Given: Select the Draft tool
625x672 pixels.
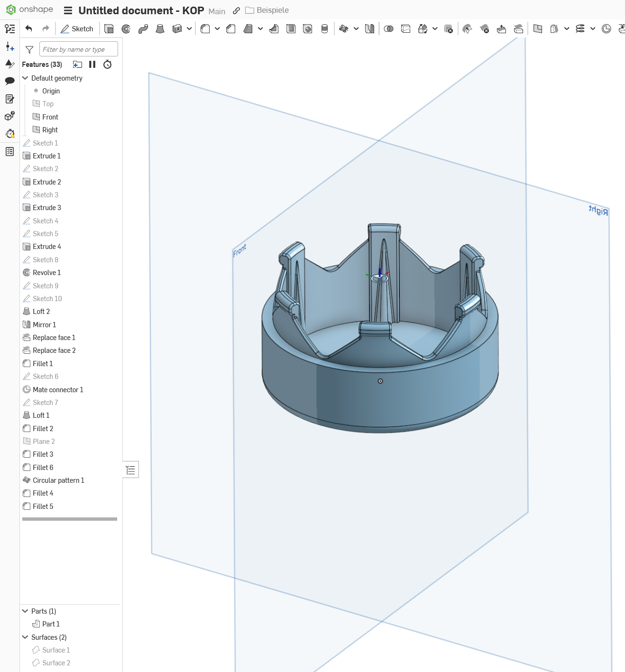Looking at the screenshot, I should pyautogui.click(x=248, y=29).
